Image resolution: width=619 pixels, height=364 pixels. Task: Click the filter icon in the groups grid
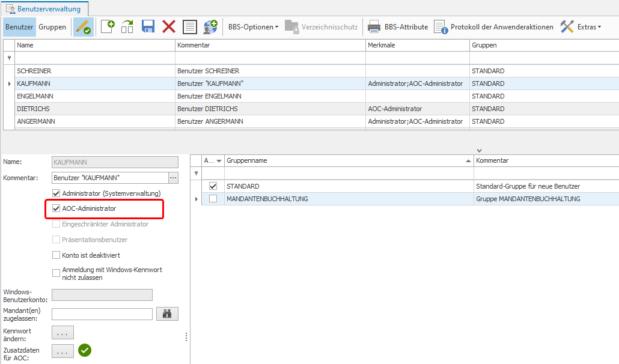pyautogui.click(x=196, y=173)
